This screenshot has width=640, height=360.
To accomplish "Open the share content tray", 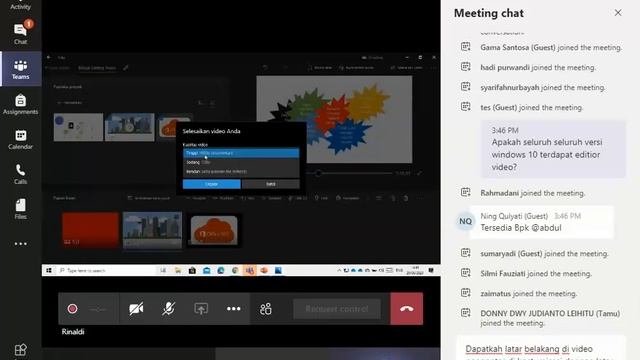I will (x=201, y=309).
